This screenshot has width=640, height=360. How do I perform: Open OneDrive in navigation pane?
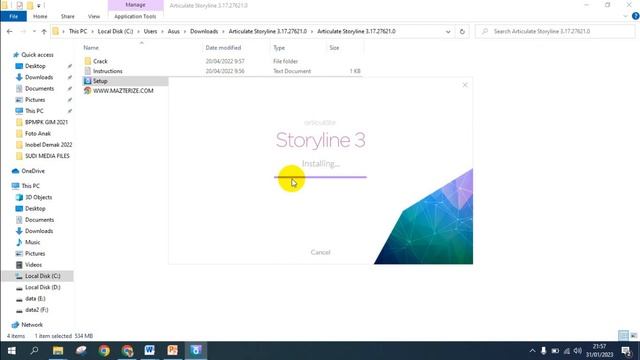pyautogui.click(x=33, y=171)
